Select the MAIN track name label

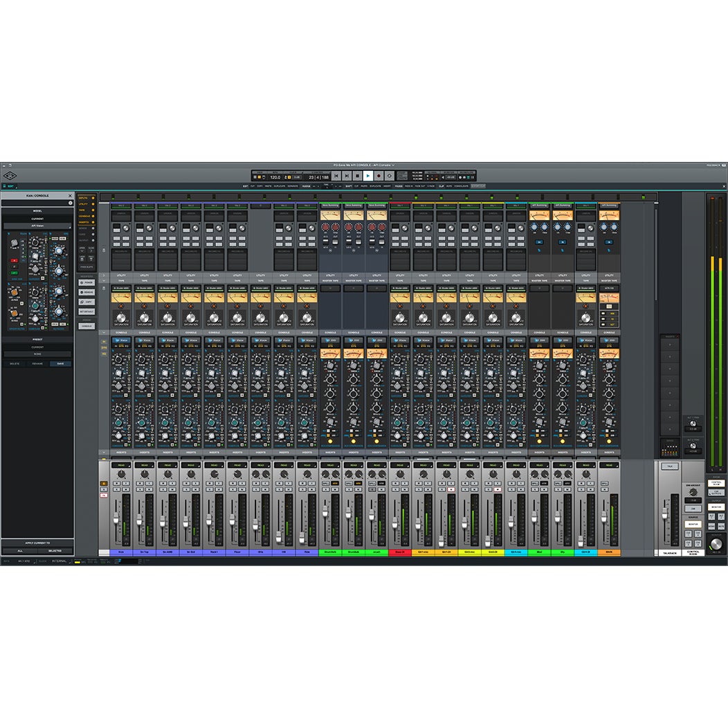click(x=609, y=552)
